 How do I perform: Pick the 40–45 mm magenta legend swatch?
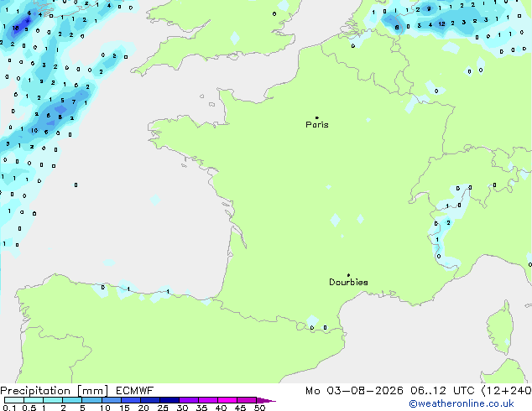[x=227, y=400]
